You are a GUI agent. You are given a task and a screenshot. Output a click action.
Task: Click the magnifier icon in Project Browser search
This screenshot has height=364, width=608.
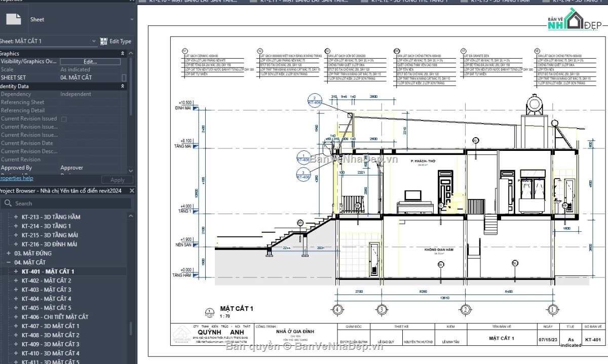[x=8, y=203]
